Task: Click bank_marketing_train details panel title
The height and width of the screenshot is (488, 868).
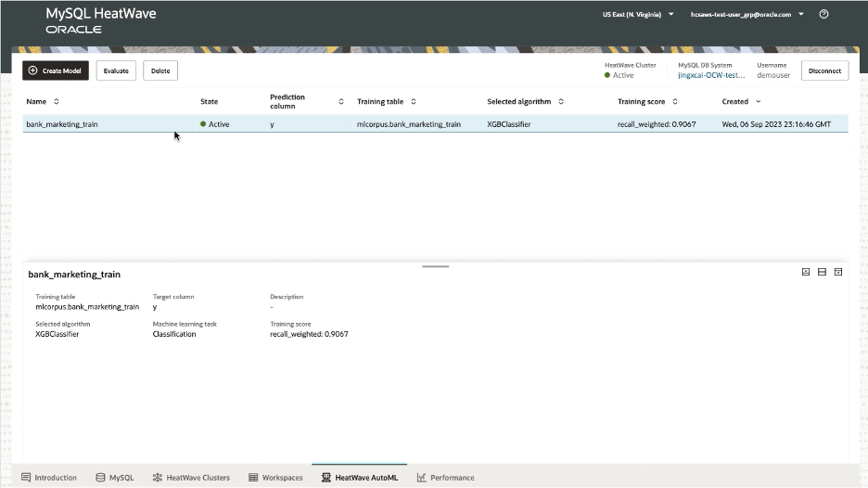Action: pyautogui.click(x=74, y=275)
